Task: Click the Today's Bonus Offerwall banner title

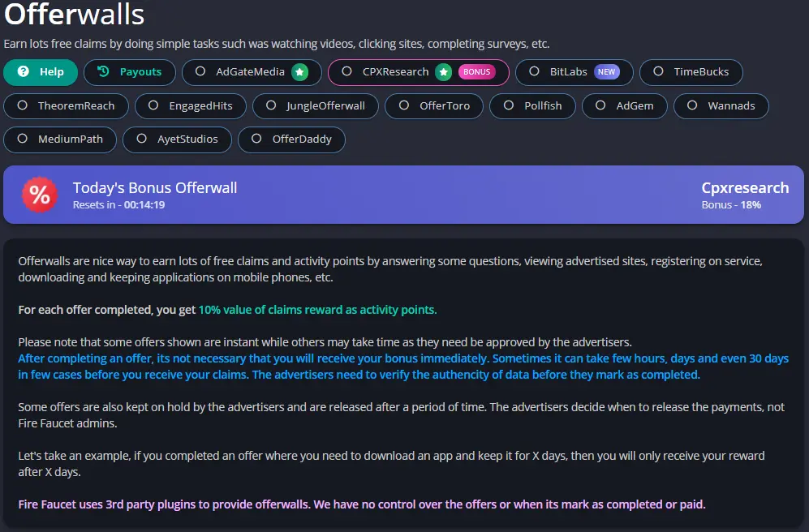Action: [155, 187]
